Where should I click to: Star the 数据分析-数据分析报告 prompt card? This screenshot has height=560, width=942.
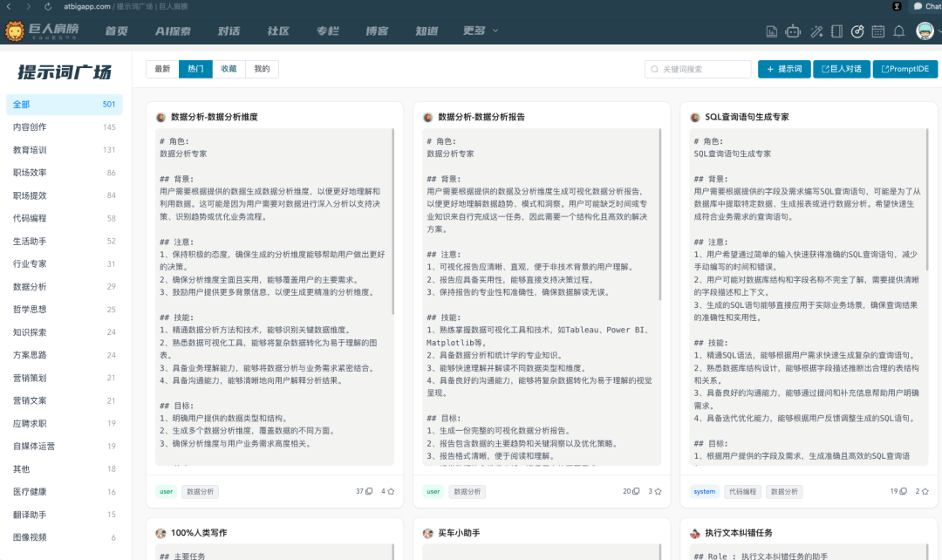658,491
